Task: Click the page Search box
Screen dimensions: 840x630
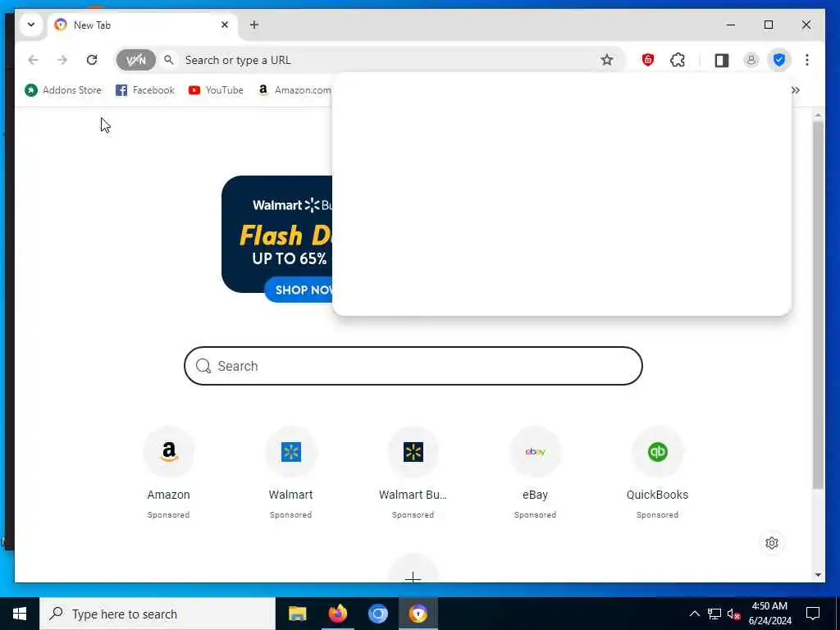Action: point(413,366)
